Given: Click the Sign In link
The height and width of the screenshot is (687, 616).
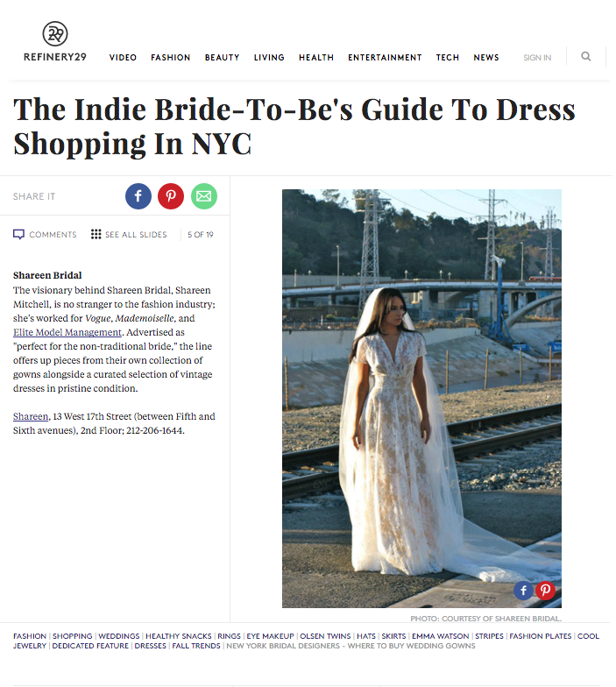Looking at the screenshot, I should tap(537, 58).
